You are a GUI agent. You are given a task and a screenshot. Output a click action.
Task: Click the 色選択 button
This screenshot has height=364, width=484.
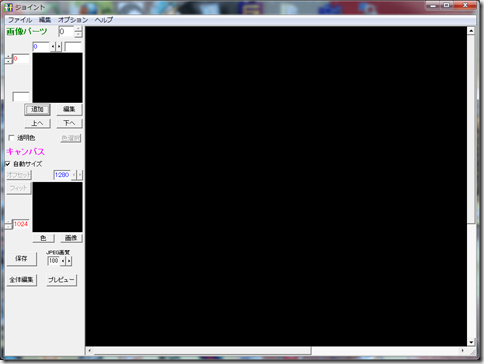[71, 138]
